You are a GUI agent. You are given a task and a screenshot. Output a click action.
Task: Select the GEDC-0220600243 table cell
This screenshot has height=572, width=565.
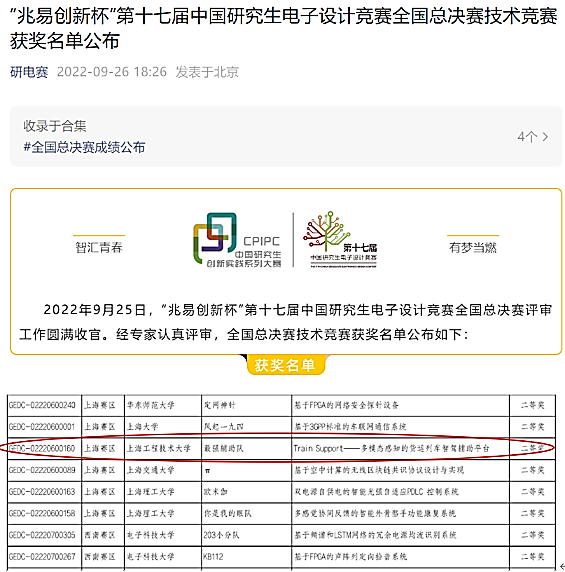[x=44, y=405]
